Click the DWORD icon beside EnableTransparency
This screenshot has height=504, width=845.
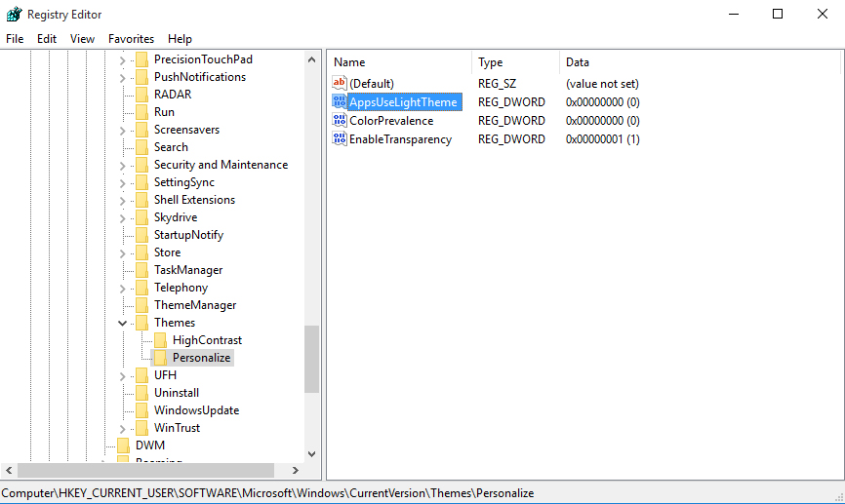pyautogui.click(x=339, y=138)
